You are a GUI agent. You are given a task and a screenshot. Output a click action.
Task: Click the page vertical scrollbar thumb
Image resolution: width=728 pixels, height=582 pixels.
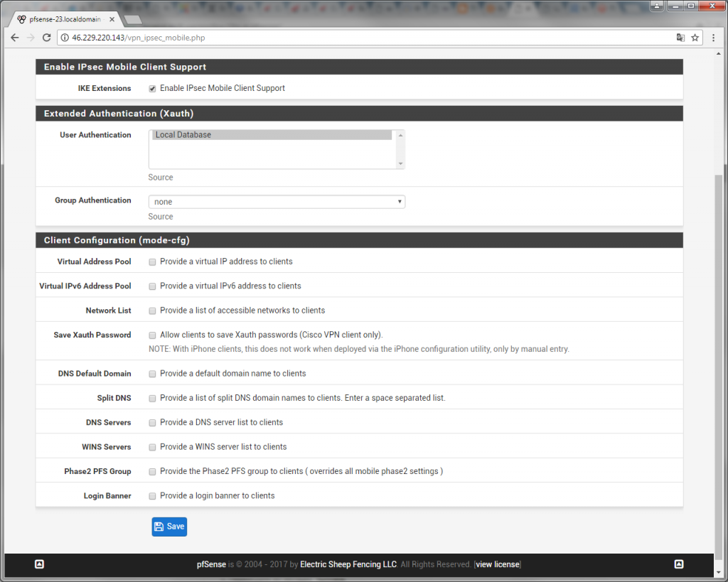pyautogui.click(x=719, y=367)
